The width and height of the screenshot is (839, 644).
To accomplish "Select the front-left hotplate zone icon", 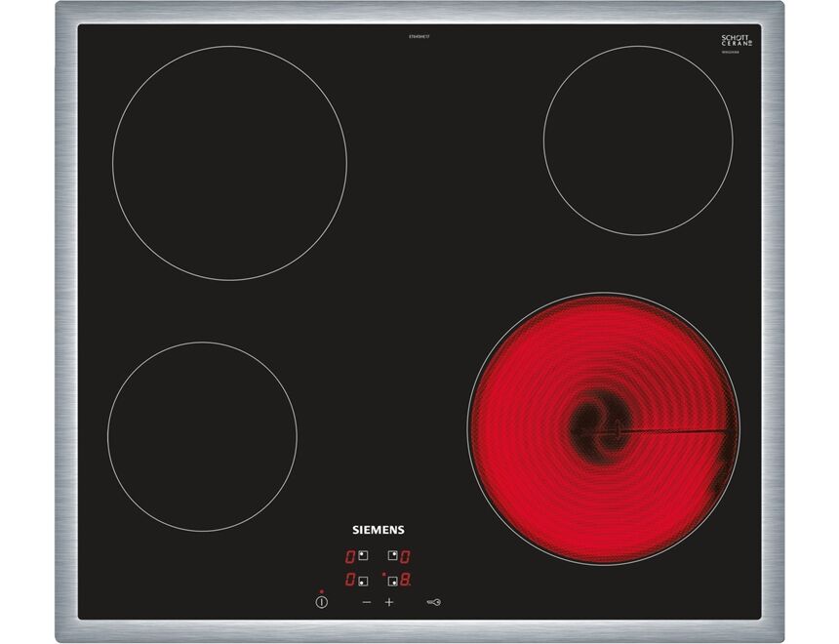I will [363, 581].
